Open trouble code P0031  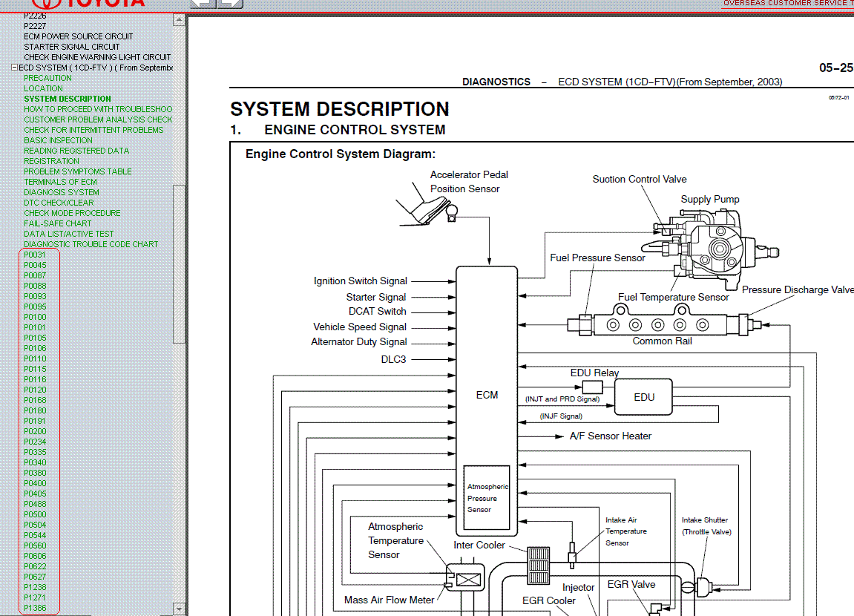[x=35, y=255]
